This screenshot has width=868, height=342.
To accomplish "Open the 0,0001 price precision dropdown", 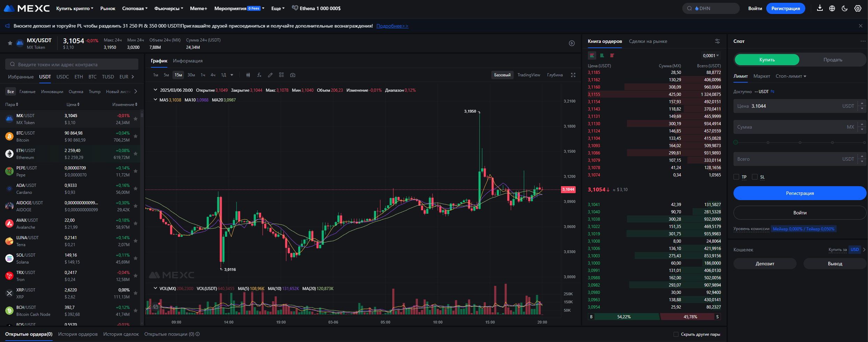I will [711, 55].
